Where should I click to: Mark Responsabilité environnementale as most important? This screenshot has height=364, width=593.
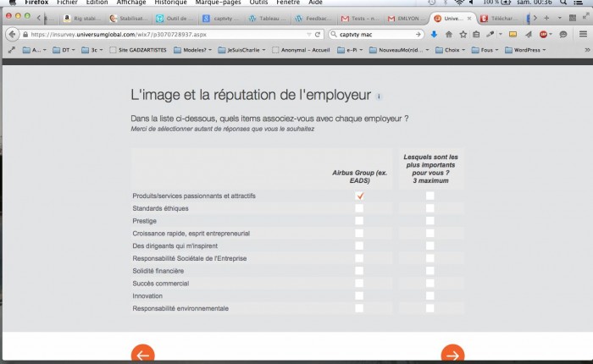430,308
